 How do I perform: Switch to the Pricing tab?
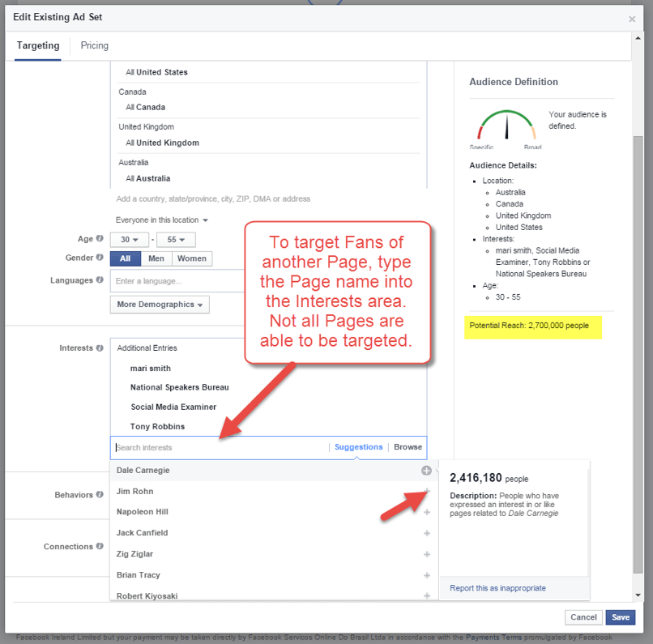point(95,45)
